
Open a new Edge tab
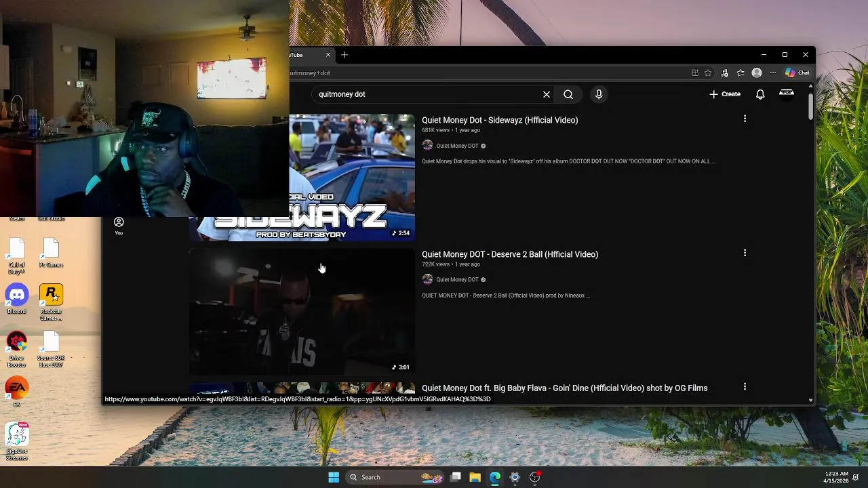coord(344,55)
